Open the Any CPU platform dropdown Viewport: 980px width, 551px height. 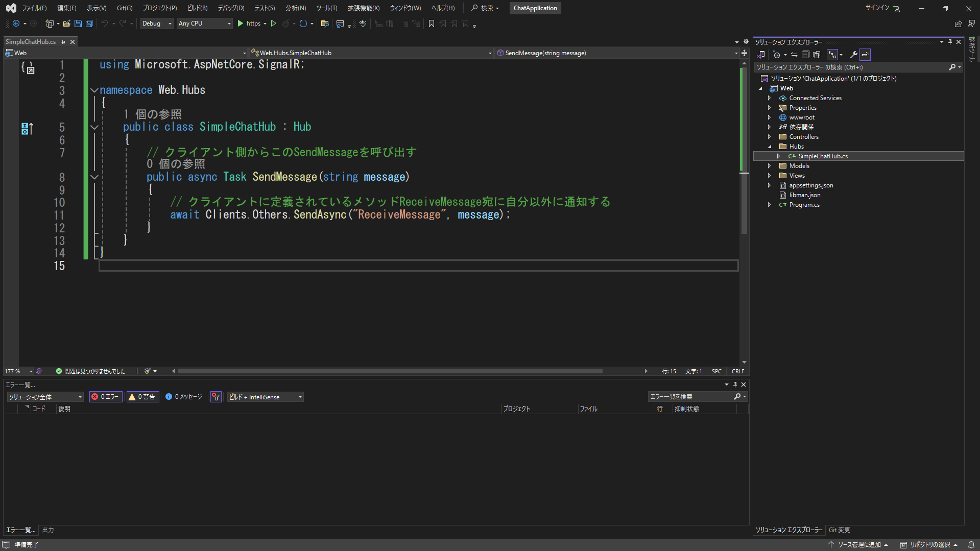[x=205, y=23]
